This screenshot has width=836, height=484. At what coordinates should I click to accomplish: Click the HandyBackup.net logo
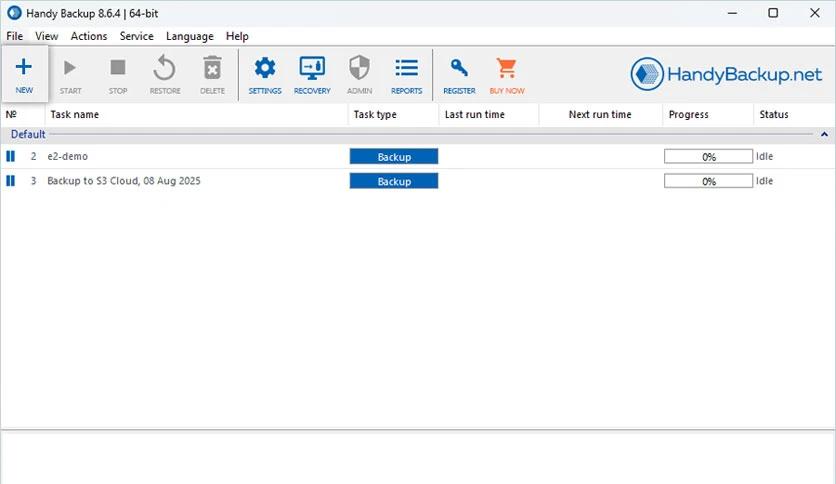(x=726, y=74)
